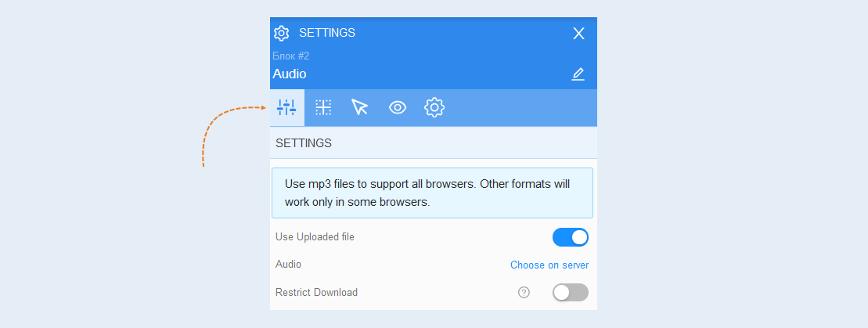
Task: Collapse the SETTINGS section header
Action: click(434, 143)
